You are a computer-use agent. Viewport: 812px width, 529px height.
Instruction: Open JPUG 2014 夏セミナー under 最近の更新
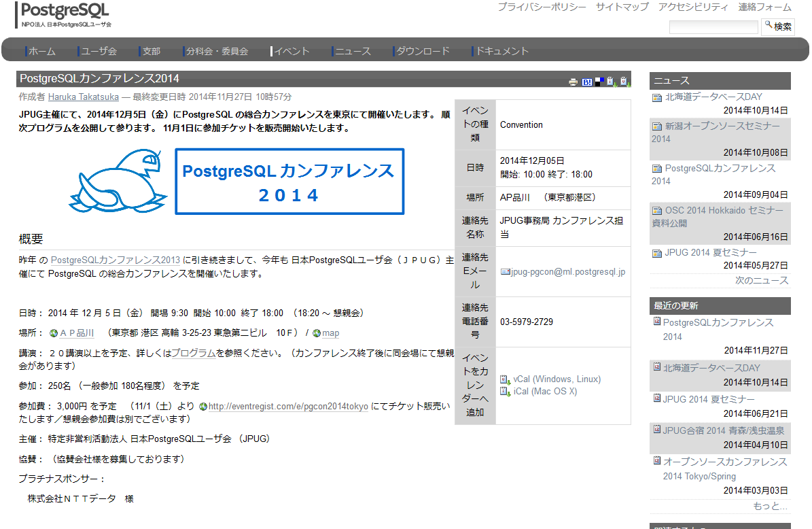pyautogui.click(x=709, y=400)
